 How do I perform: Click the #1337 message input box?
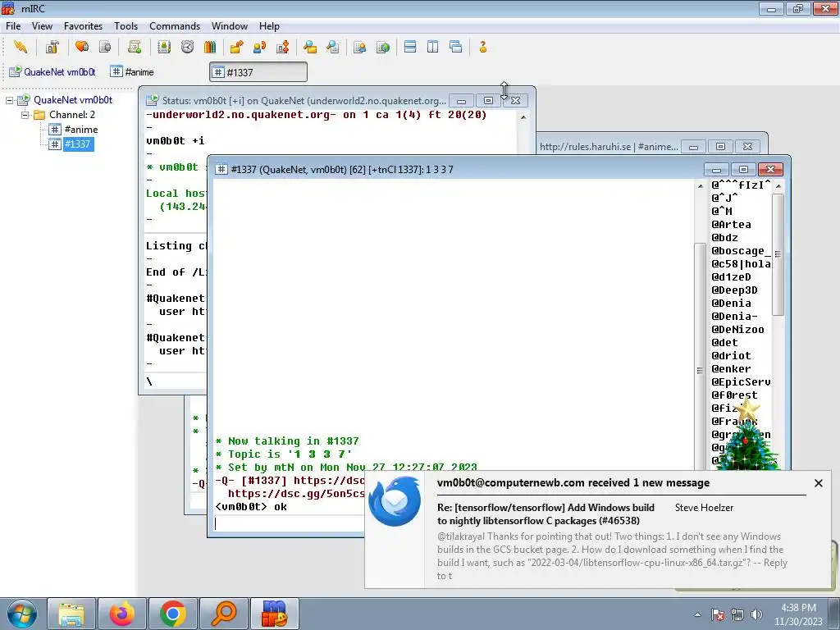[x=290, y=523]
